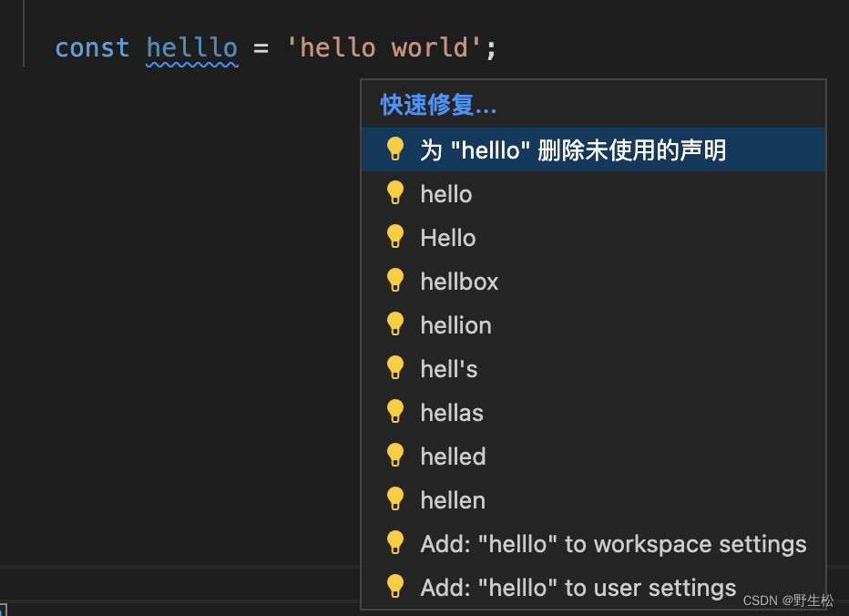This screenshot has height=616, width=849.
Task: Click lightbulb icon beside "hell's"
Action: pos(395,368)
